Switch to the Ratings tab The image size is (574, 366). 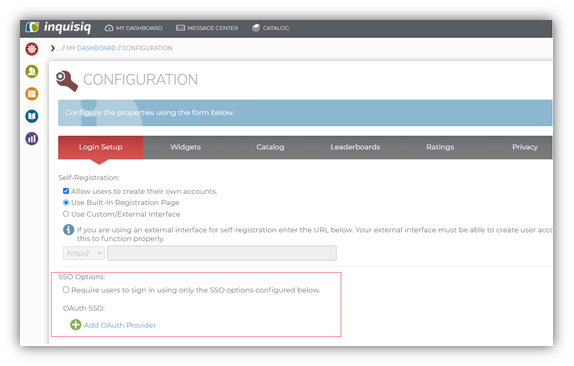click(x=440, y=147)
